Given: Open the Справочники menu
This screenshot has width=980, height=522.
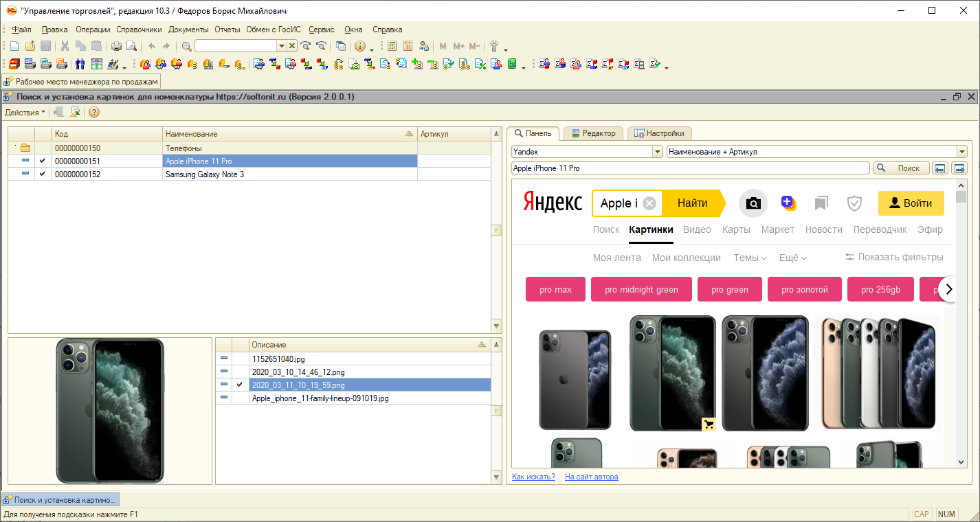Looking at the screenshot, I should pos(139,30).
